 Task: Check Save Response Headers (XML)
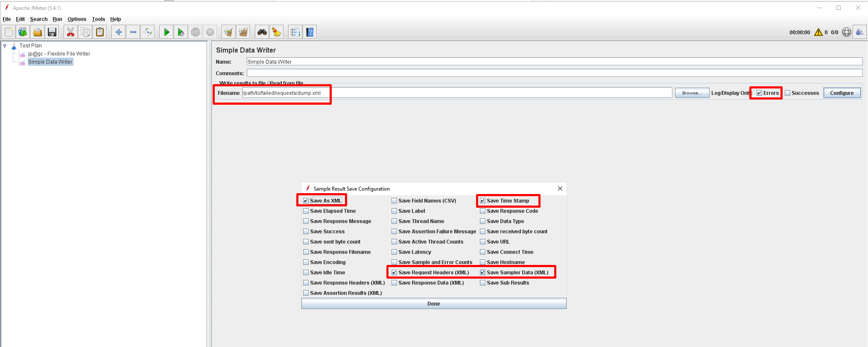(x=306, y=283)
